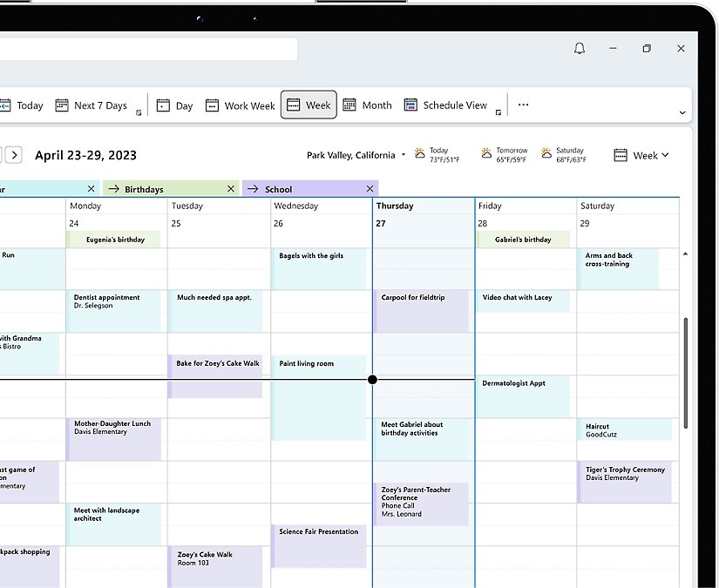Toggle off the School calendar
Image resolution: width=719 pixels, height=588 pixels.
(370, 188)
